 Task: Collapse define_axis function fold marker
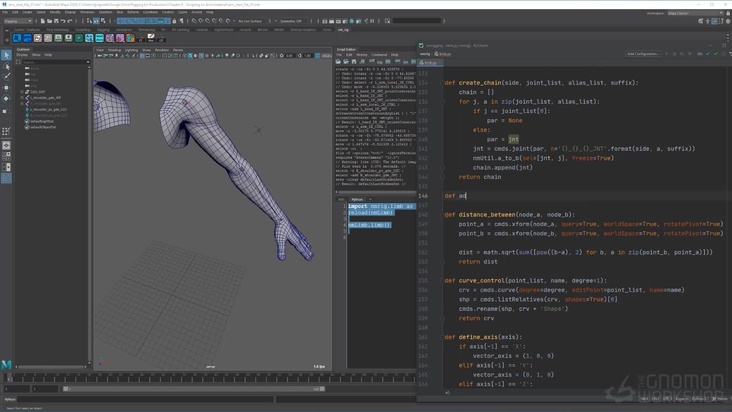coord(441,337)
